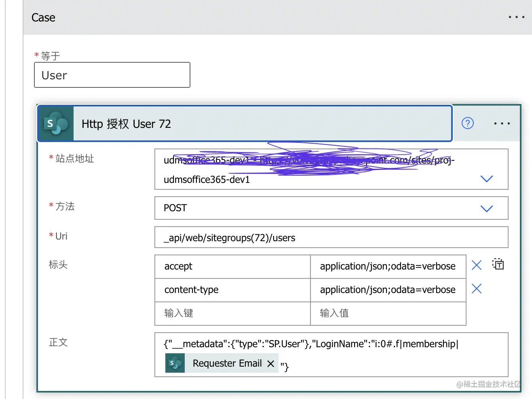
Task: Delete the content-type header row
Action: click(x=477, y=289)
